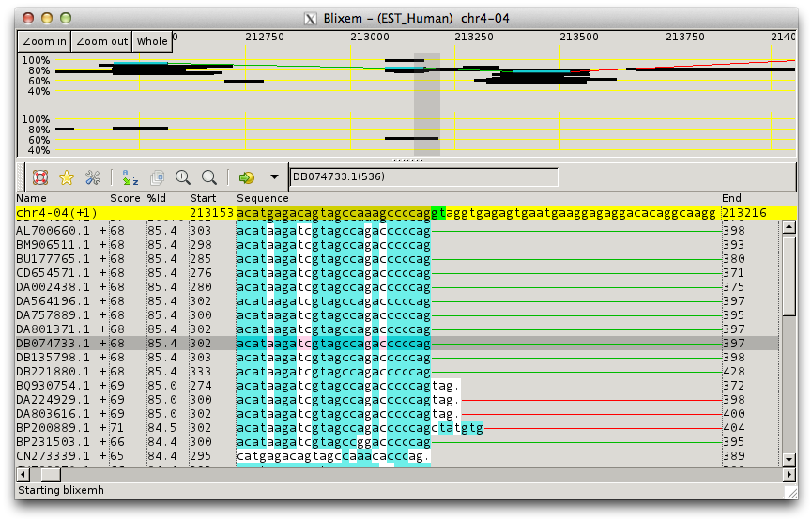This screenshot has width=812, height=521.
Task: Click the yellow star favorites icon
Action: click(67, 177)
